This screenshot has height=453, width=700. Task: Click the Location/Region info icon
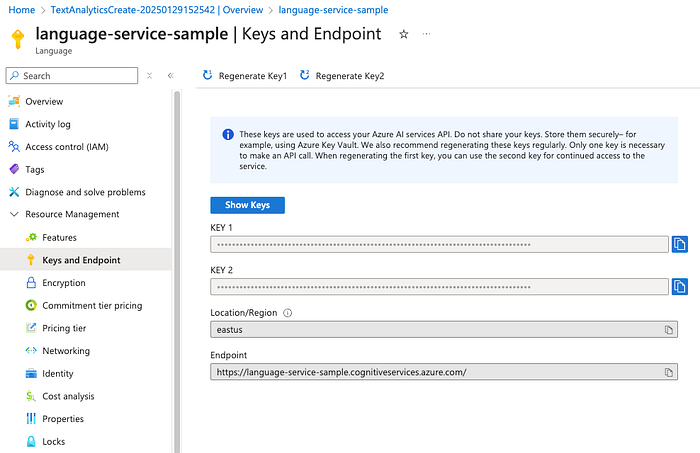click(288, 313)
